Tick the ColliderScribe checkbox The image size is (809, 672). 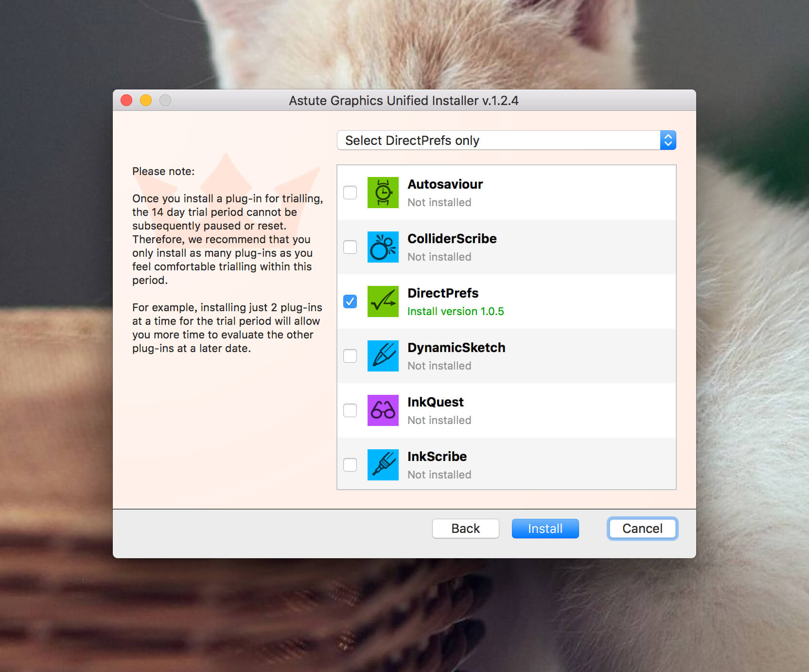point(350,247)
